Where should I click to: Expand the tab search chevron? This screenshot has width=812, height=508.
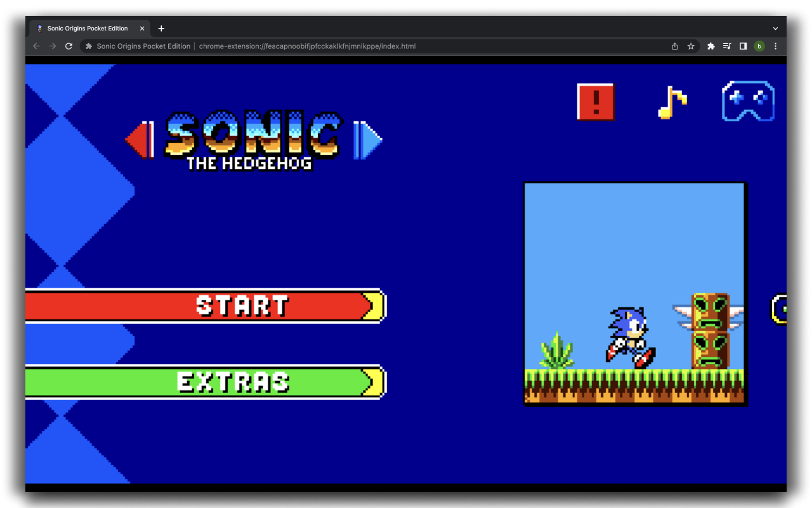(x=775, y=29)
